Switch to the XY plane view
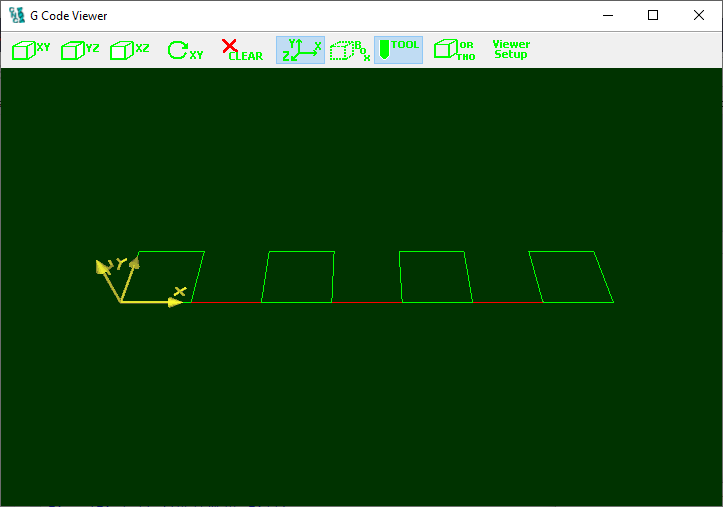The width and height of the screenshot is (723, 507). coord(31,50)
